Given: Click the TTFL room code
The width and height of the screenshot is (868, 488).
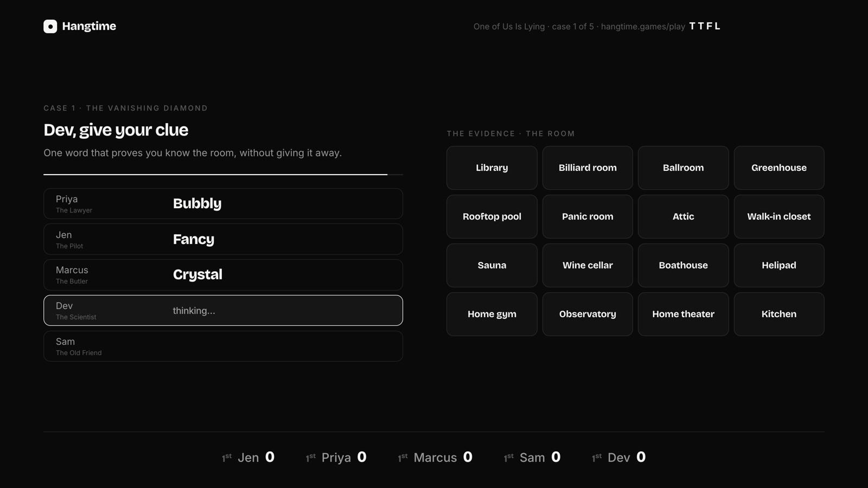Looking at the screenshot, I should coord(704,26).
